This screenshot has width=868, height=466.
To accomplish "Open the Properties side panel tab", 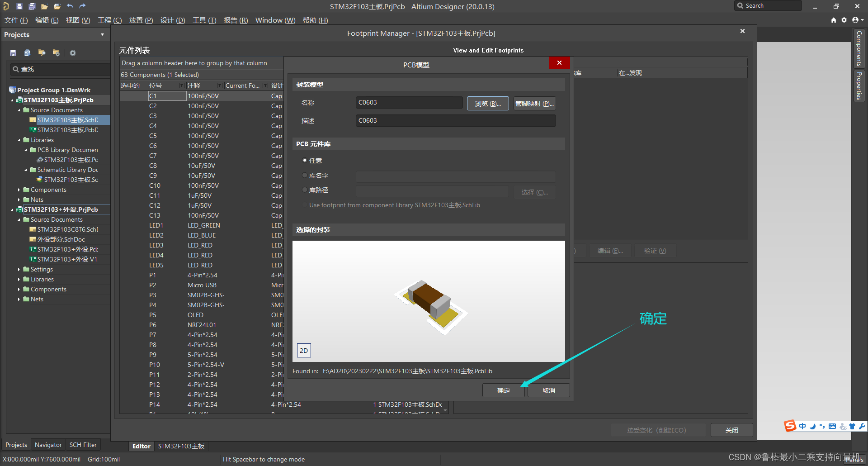I will 859,86.
